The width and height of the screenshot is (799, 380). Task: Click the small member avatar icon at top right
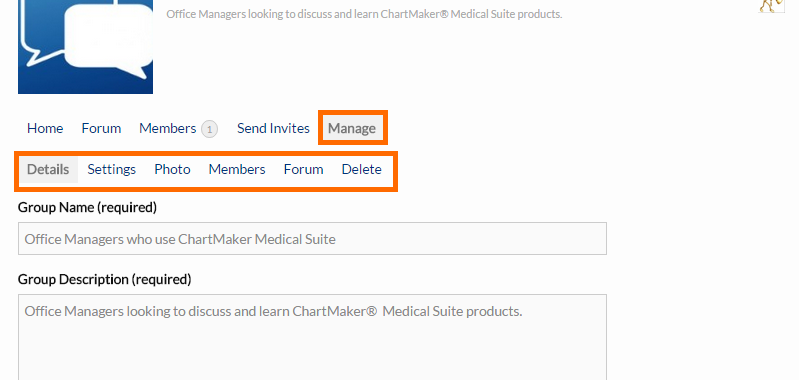(771, 6)
